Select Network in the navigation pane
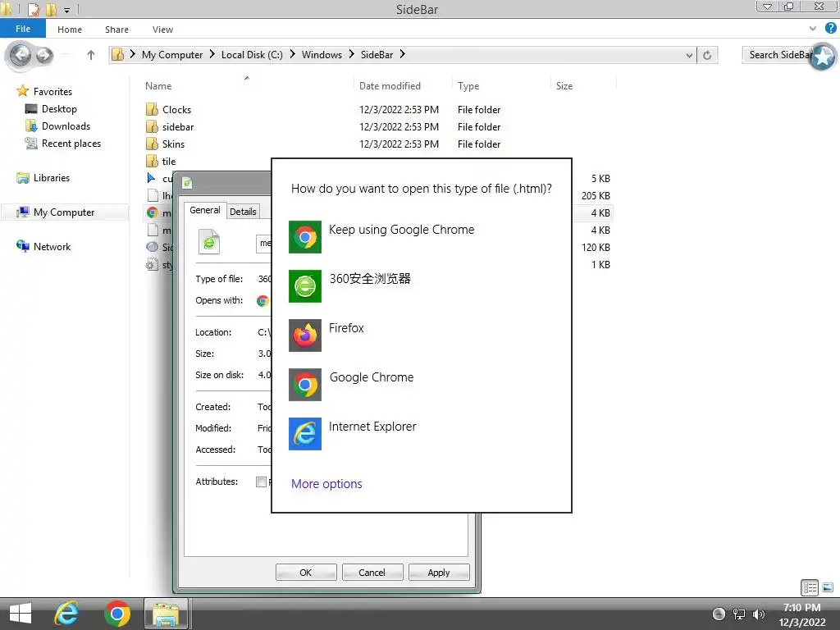Viewport: 840px width, 630px height. pyautogui.click(x=52, y=246)
